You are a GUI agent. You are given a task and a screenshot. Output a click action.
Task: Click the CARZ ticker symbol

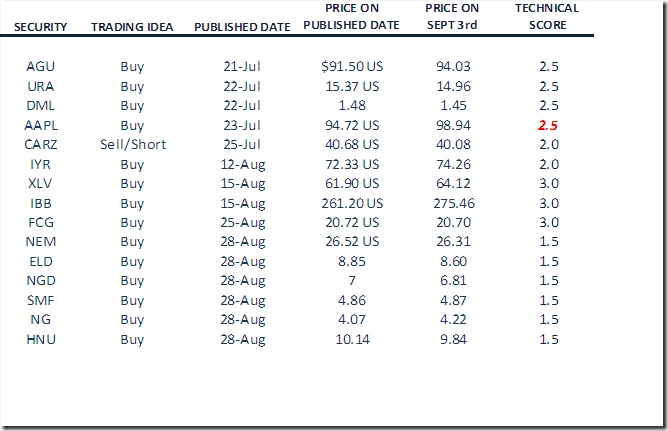(x=41, y=145)
